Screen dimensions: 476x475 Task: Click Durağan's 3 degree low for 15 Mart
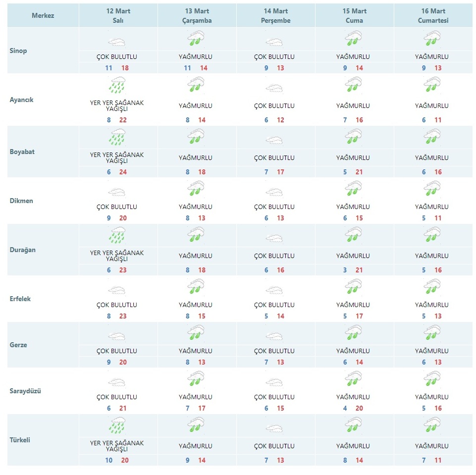345,270
